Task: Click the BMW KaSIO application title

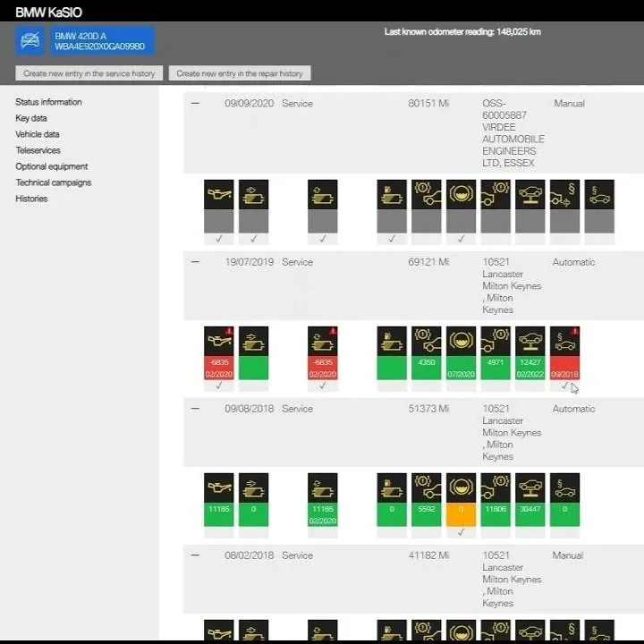Action: click(x=48, y=13)
